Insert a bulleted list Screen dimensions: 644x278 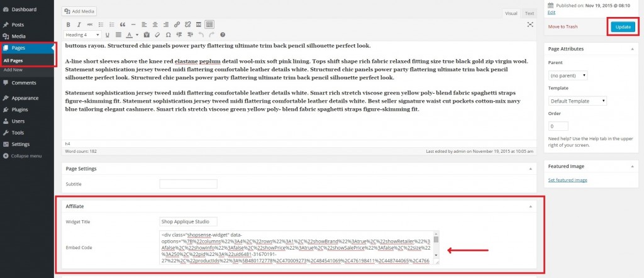pos(101,25)
